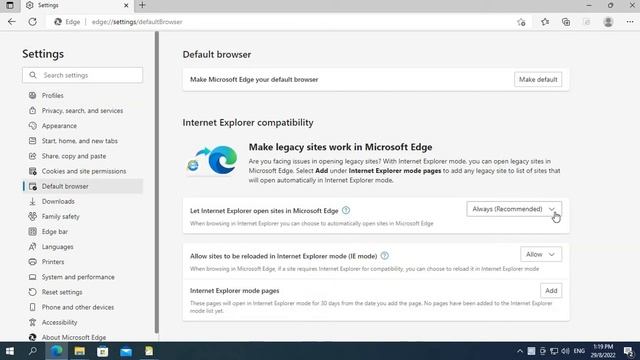
Task: Select Reset settings
Action: pos(83,292)
